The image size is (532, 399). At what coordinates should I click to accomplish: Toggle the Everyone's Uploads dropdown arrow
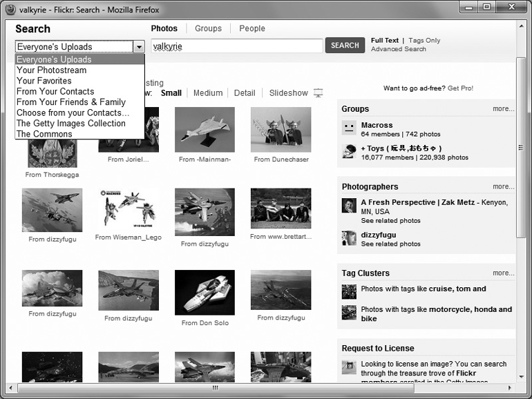point(139,47)
